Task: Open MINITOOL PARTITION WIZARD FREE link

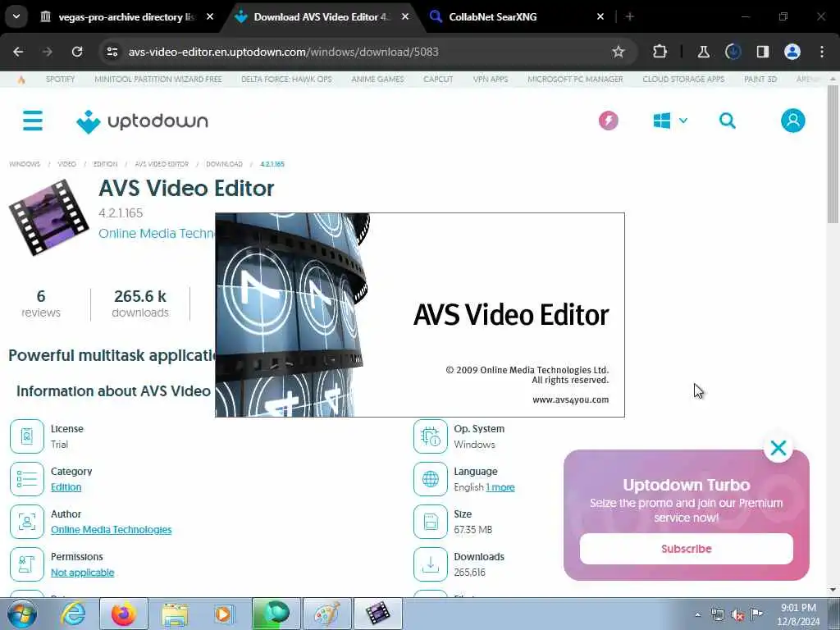Action: (158, 80)
